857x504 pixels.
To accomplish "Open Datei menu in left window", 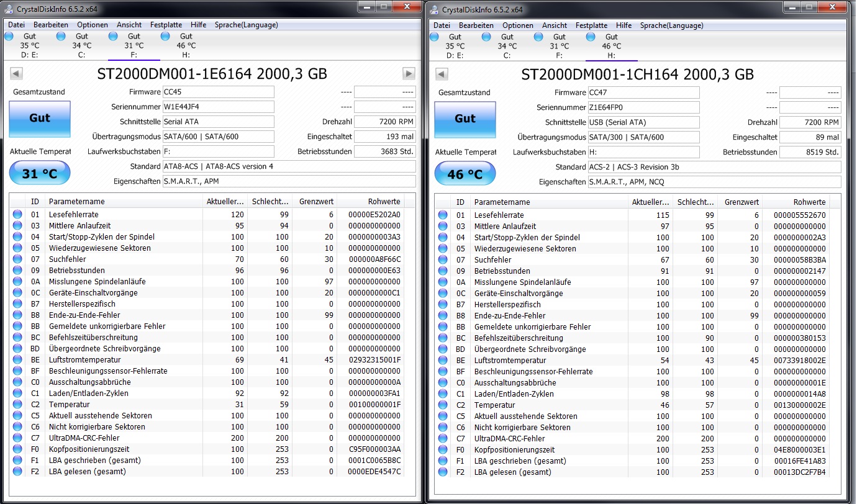I will click(x=16, y=25).
